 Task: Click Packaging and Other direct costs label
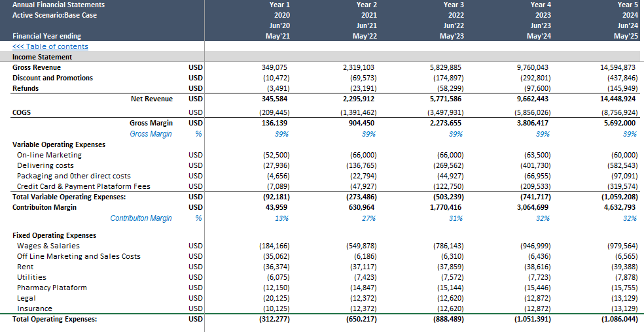pyautogui.click(x=74, y=176)
